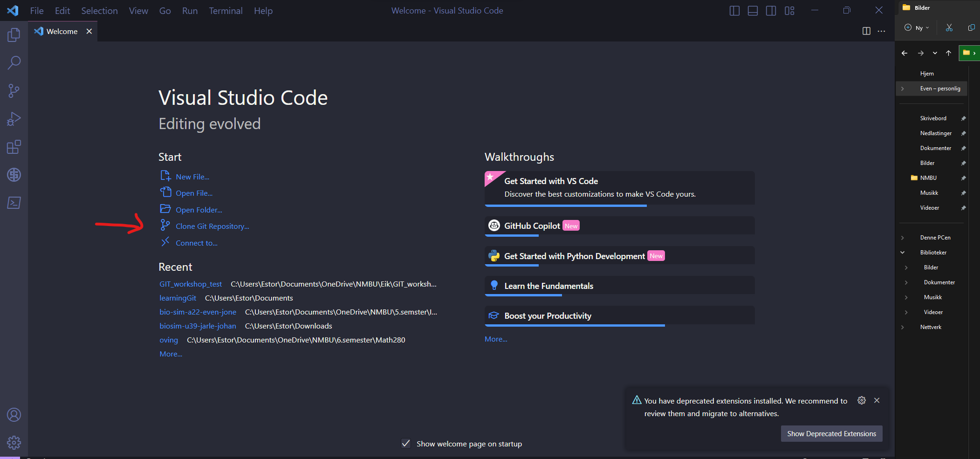Click the Cut scissors icon in Bilder window
This screenshot has height=459, width=980.
pos(949,27)
